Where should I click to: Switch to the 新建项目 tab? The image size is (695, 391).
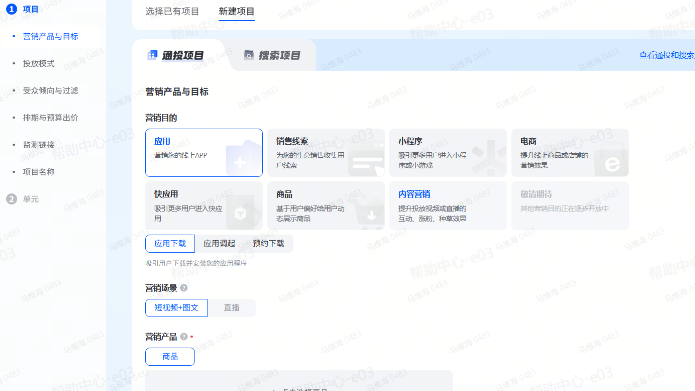click(x=237, y=11)
